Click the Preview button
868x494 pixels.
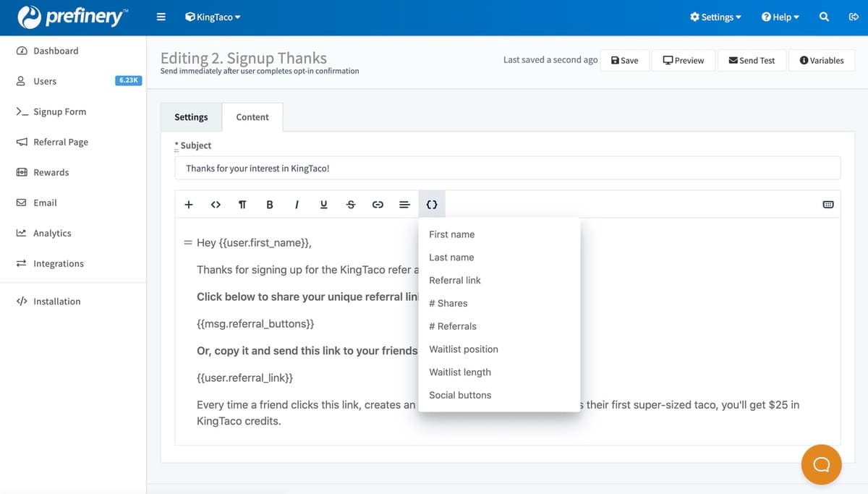pyautogui.click(x=684, y=60)
